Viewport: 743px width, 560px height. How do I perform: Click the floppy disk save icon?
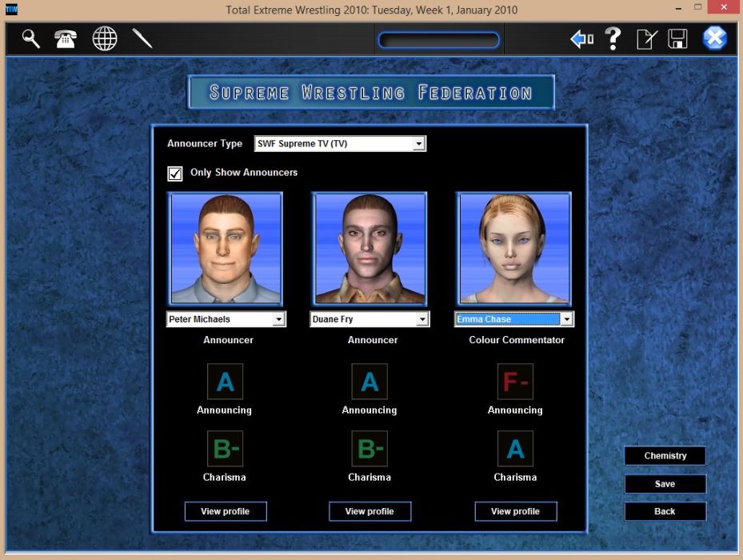677,39
